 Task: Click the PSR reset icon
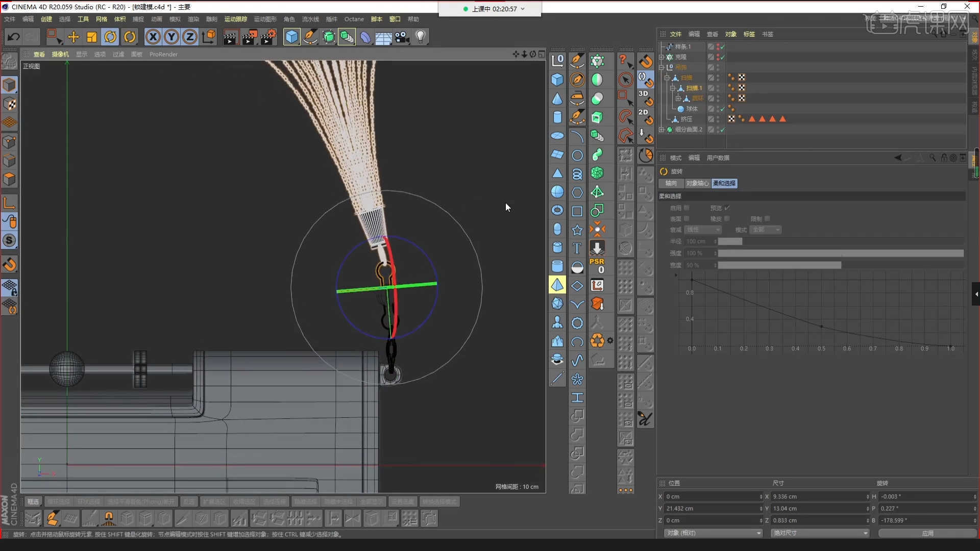click(x=597, y=266)
